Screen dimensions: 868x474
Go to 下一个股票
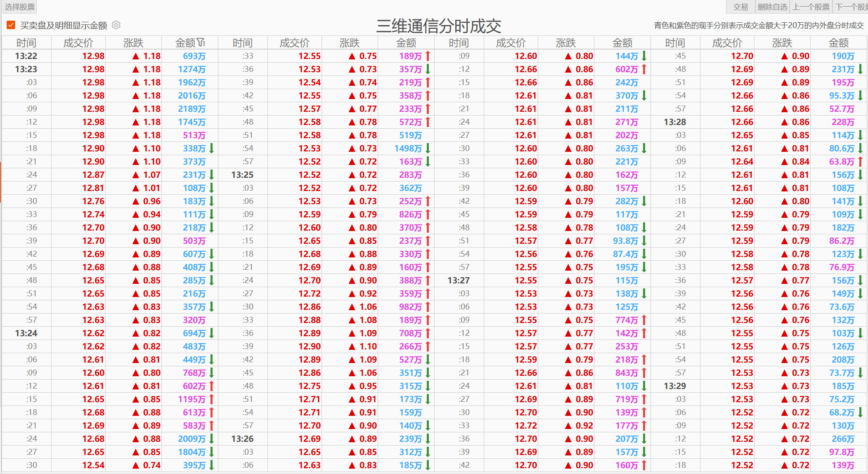point(851,7)
